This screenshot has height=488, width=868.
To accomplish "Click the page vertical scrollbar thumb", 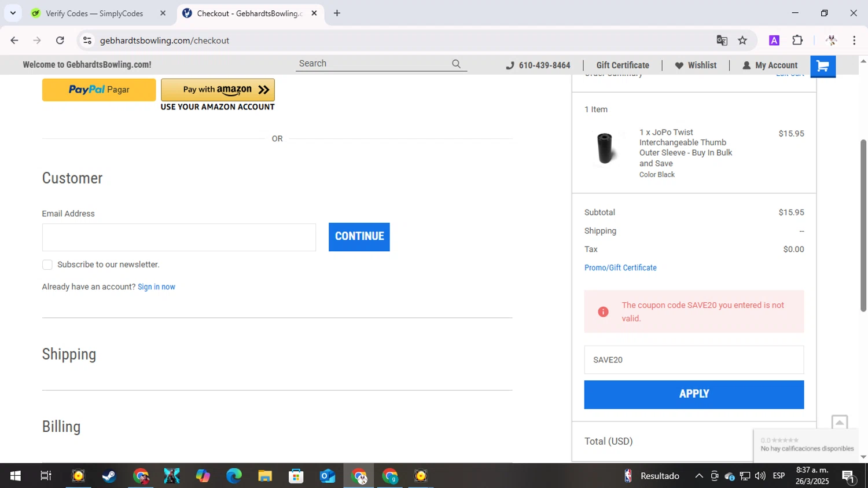I will click(863, 226).
